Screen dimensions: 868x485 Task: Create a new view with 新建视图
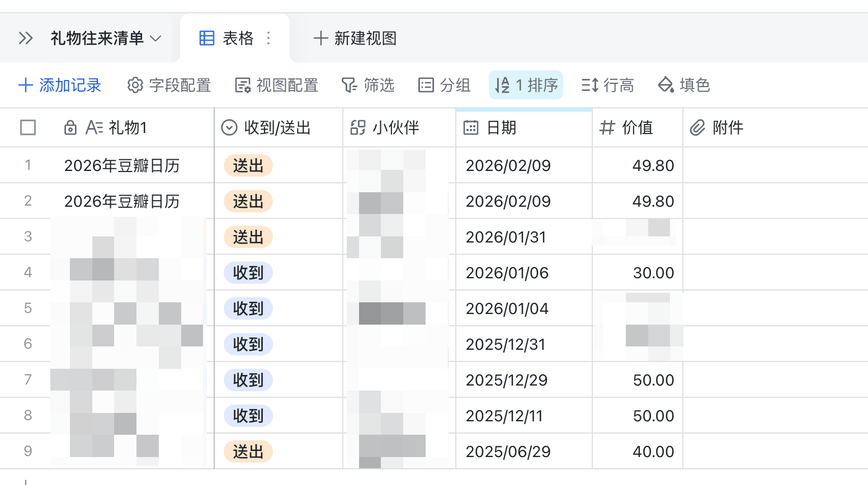point(355,38)
